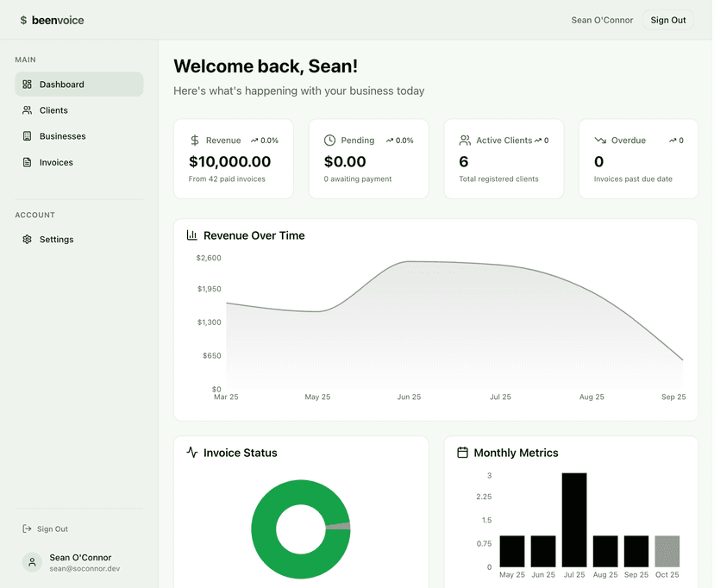This screenshot has width=714, height=588.
Task: Select the Dashboard grid icon in sidebar
Action: (28, 84)
